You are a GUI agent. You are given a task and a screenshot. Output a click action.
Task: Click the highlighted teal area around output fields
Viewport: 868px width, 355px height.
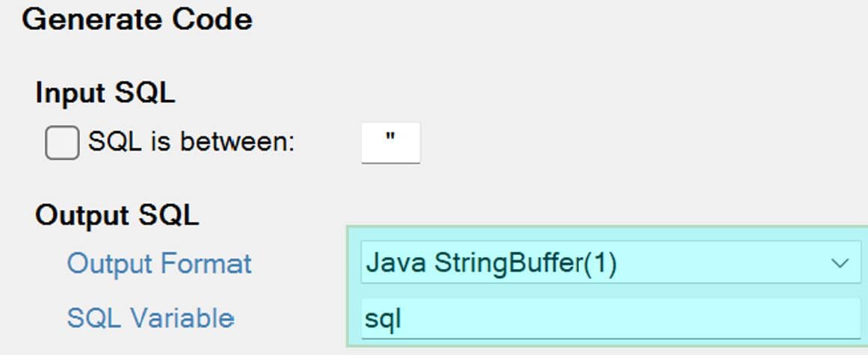(354, 291)
